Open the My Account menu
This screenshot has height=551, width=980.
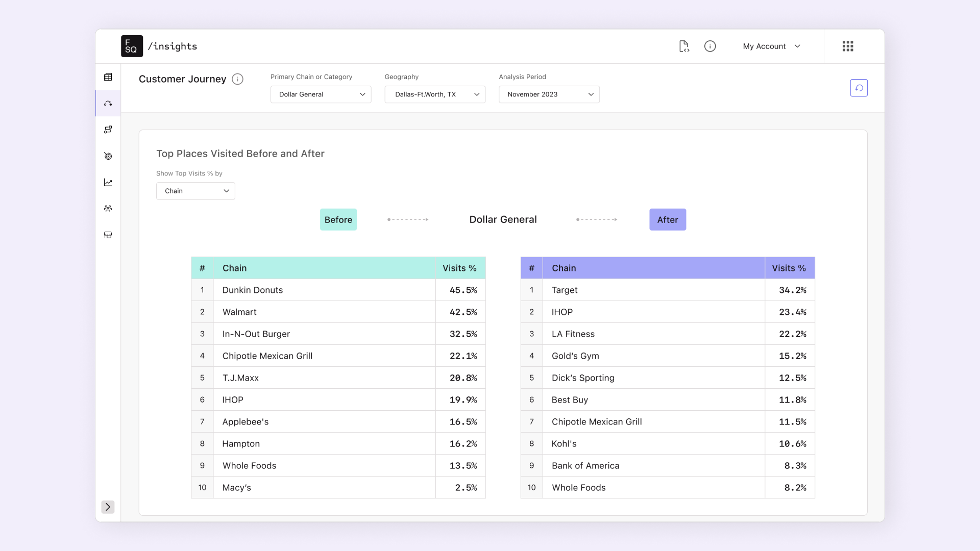[771, 46]
